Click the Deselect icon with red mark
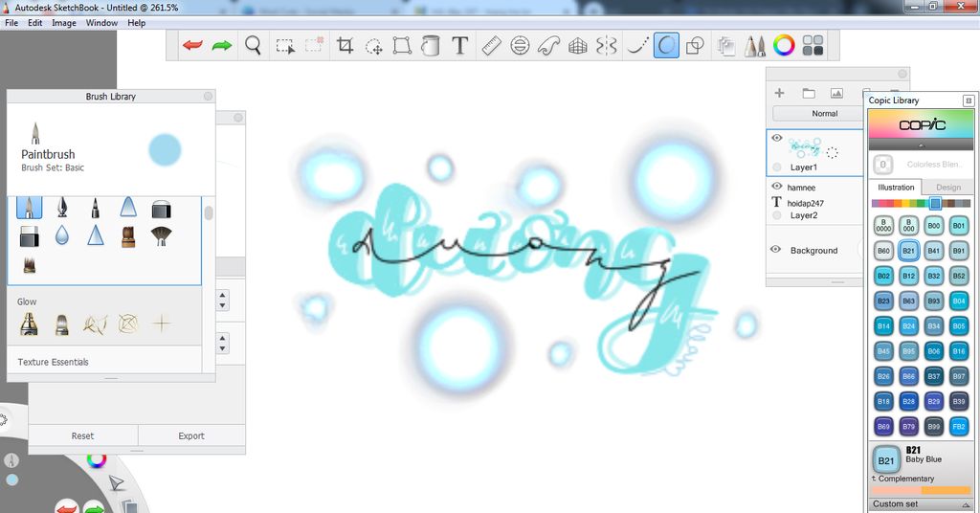Viewport: 980px width, 513px height. [x=314, y=45]
